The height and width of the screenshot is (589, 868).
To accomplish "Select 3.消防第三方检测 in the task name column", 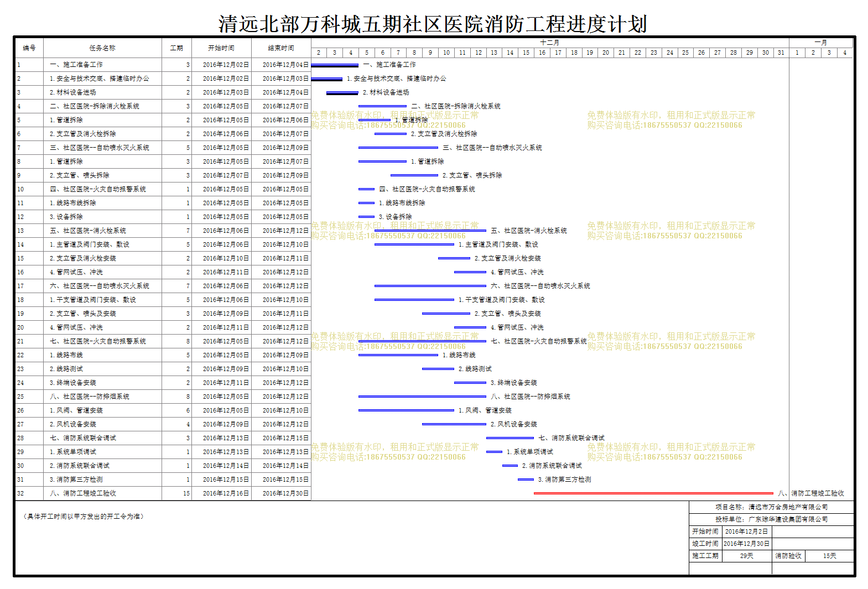I will tap(76, 479).
